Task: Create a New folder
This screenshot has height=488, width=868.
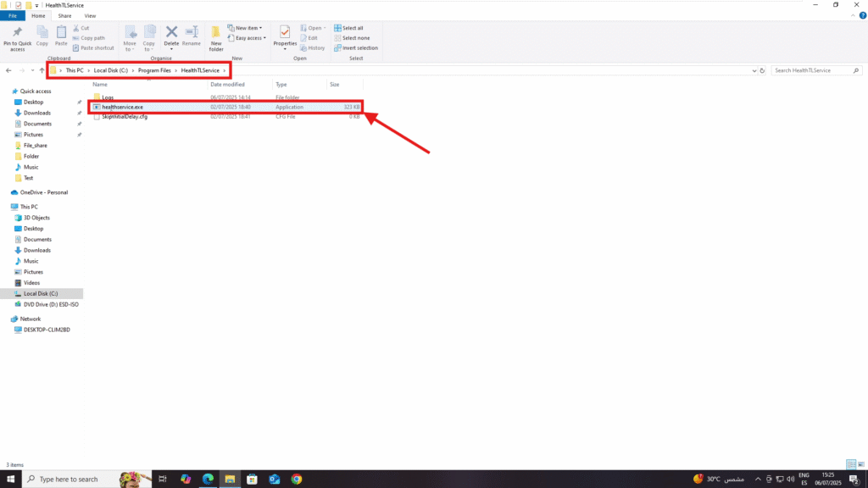Action: (216, 39)
